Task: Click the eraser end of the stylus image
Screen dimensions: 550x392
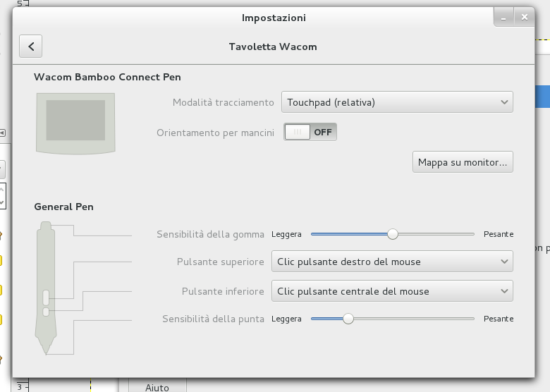Action: [x=46, y=226]
